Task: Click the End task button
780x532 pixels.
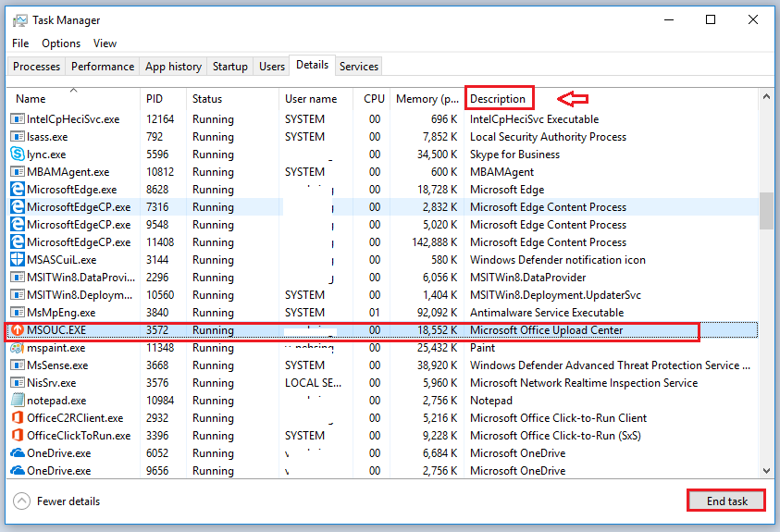Action: pyautogui.click(x=726, y=501)
